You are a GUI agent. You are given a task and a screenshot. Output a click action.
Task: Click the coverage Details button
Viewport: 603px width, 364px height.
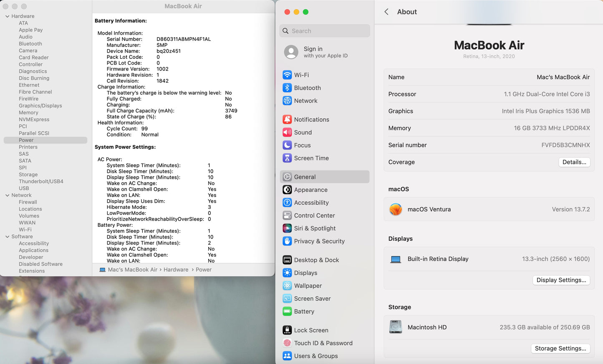(x=574, y=162)
